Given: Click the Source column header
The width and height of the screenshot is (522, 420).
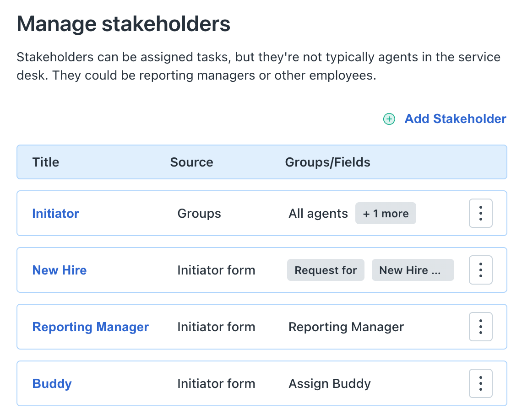Looking at the screenshot, I should 191,162.
